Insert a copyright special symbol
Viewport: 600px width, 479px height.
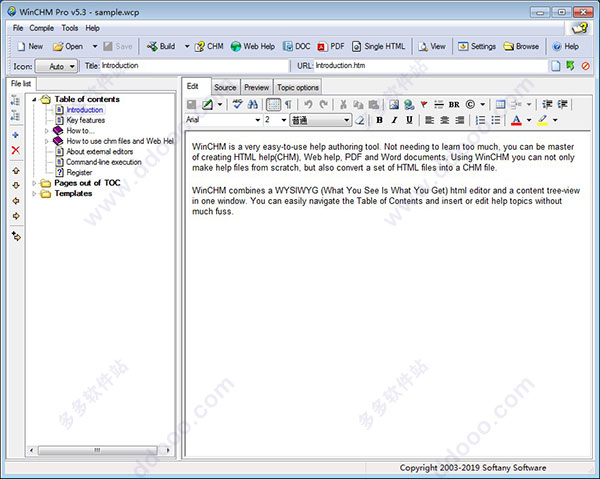[x=470, y=104]
